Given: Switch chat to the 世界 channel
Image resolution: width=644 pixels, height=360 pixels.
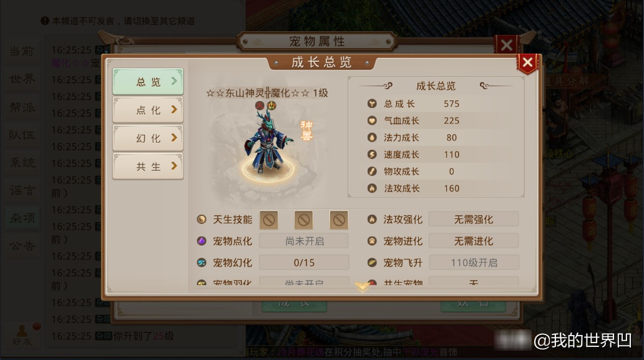Looking at the screenshot, I should pos(22,79).
